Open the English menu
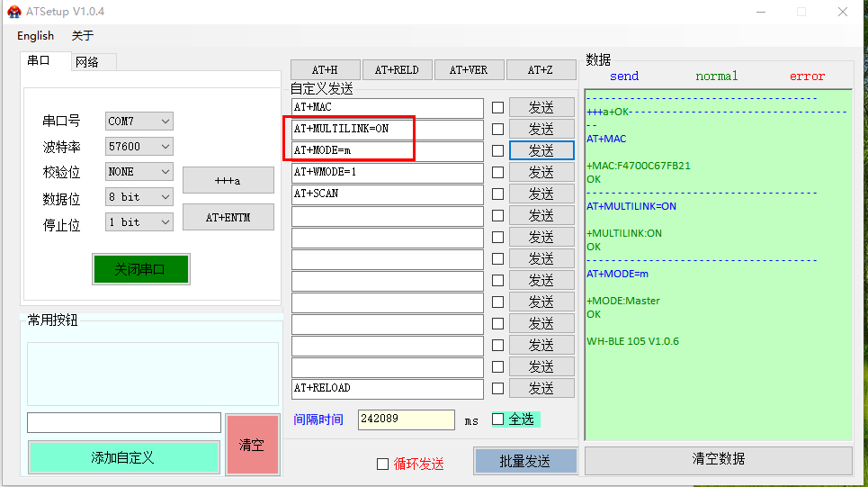This screenshot has height=487, width=868. [36, 36]
